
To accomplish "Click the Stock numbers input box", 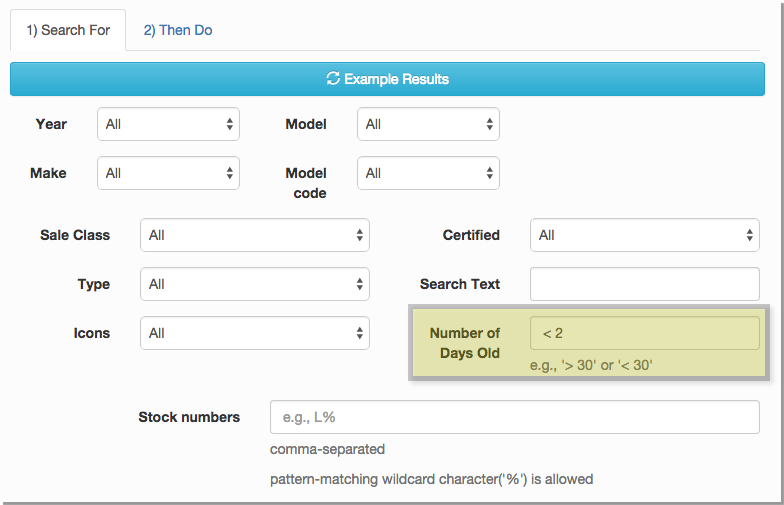I will (x=514, y=417).
